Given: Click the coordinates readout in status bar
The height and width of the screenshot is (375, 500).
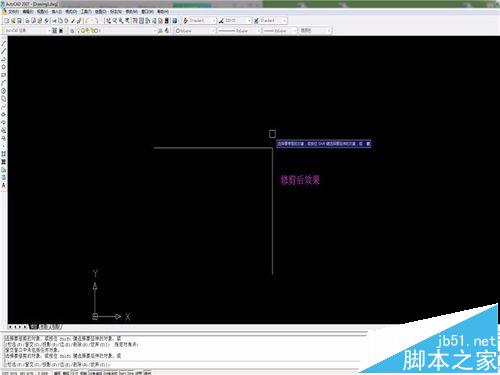Looking at the screenshot, I should coord(24,373).
